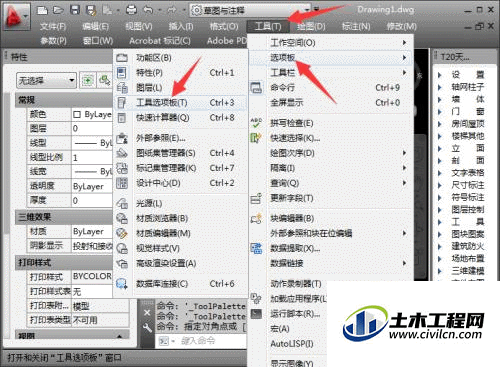
Task: Collapse the 打印样式 section header
Action: (64, 263)
